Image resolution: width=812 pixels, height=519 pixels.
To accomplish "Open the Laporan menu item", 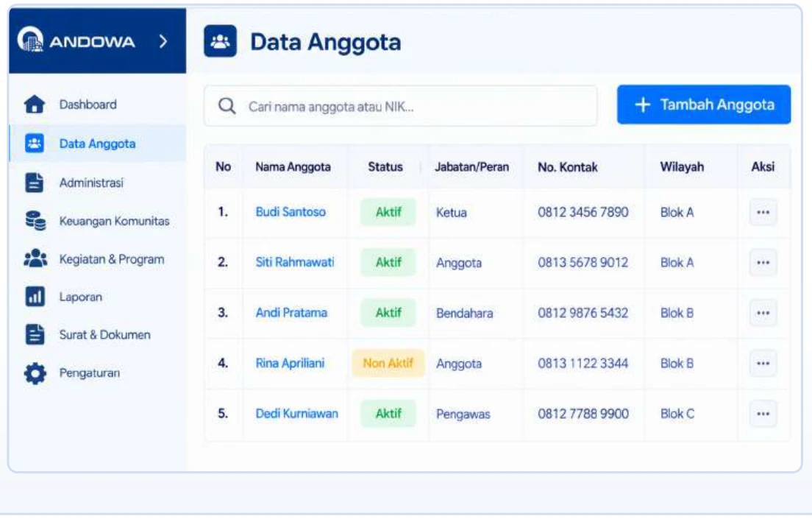I will [x=81, y=297].
